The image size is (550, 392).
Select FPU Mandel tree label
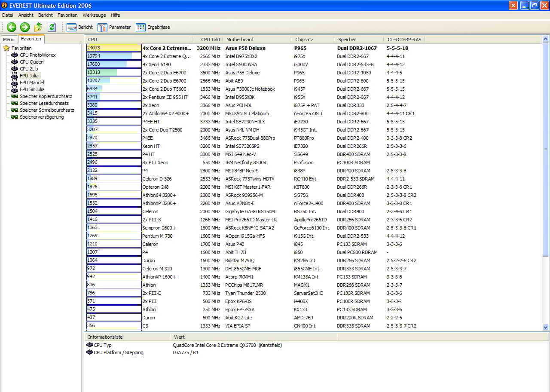32,83
